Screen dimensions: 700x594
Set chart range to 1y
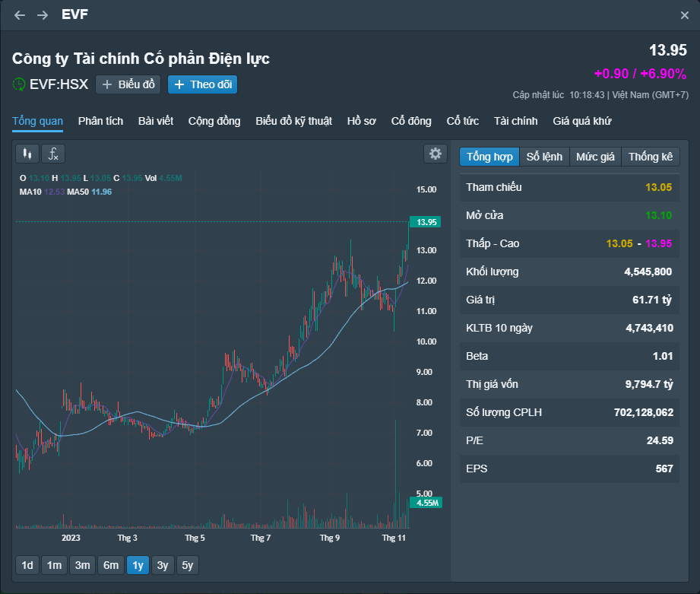pos(138,565)
